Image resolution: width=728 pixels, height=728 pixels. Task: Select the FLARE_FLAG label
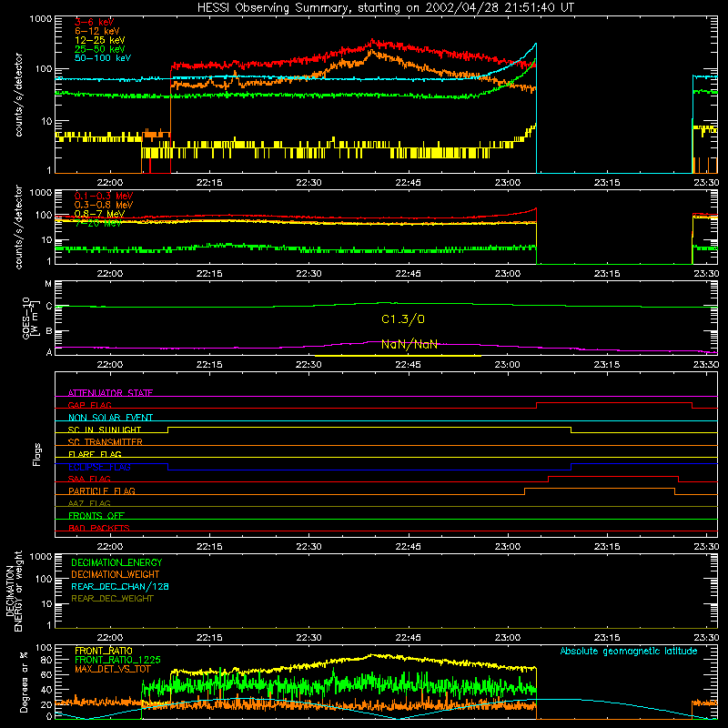click(x=95, y=454)
